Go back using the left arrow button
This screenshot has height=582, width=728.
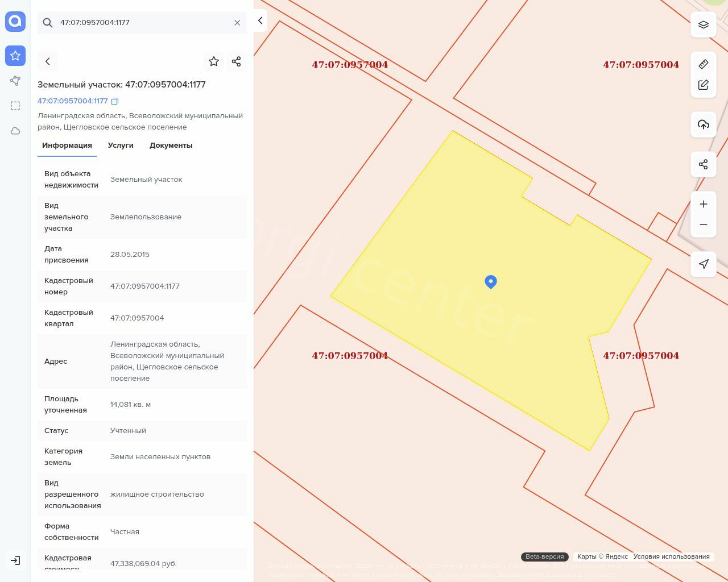[48, 61]
